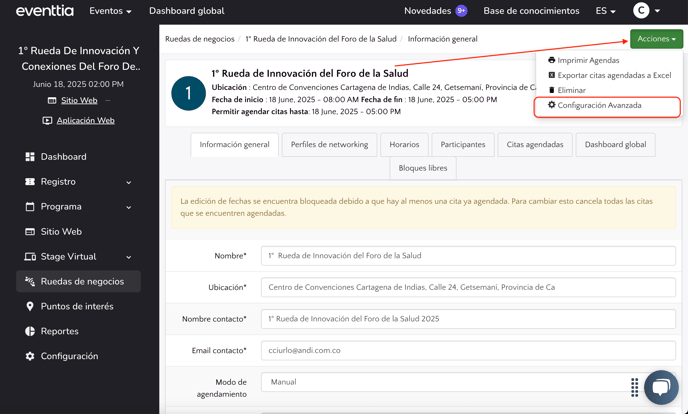688x414 pixels.
Task: Open the Eventos dropdown menu
Action: click(x=110, y=11)
